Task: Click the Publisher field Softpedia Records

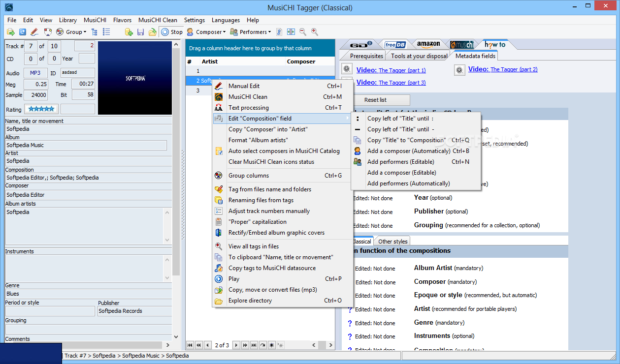Action: click(x=134, y=311)
